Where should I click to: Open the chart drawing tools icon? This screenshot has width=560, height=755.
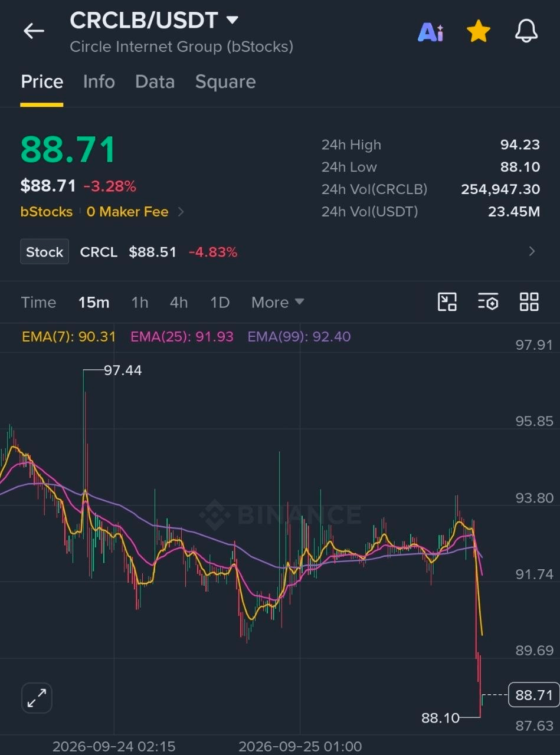coord(447,302)
